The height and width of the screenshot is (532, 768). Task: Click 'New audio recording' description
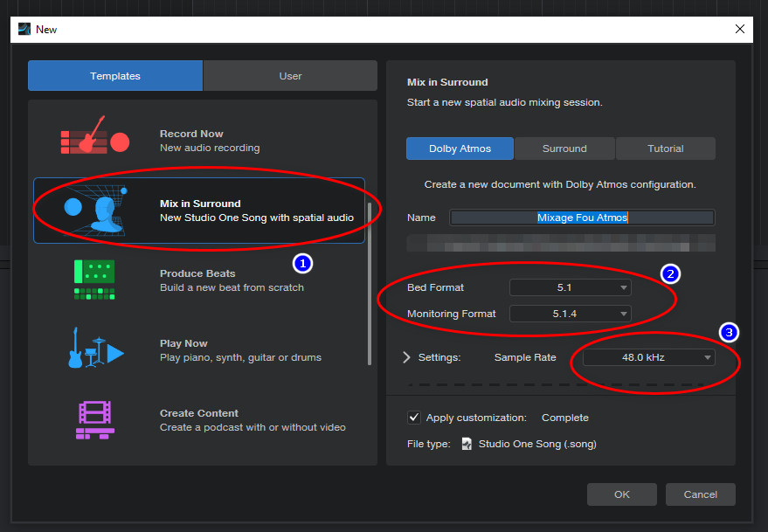(210, 148)
